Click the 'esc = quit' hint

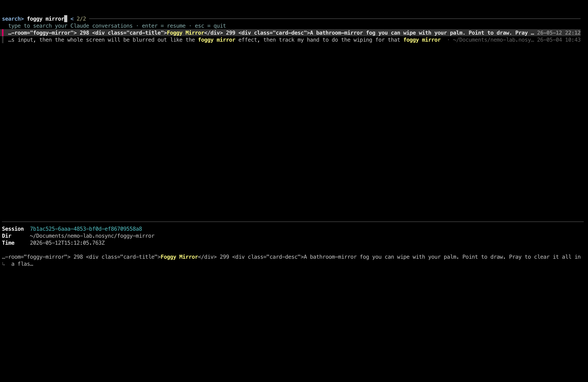(210, 26)
